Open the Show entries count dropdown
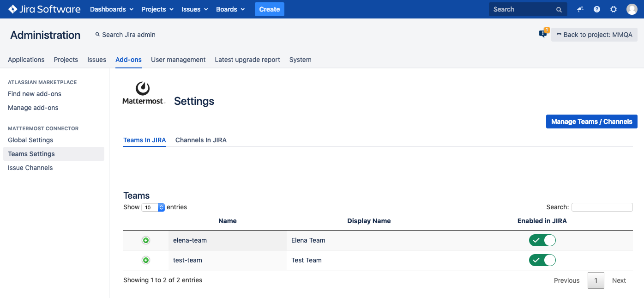The image size is (644, 298). click(x=153, y=207)
